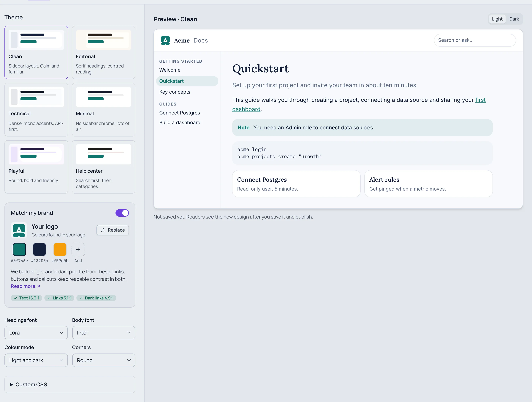The height and width of the screenshot is (402, 532).
Task: Switch preview to Light mode
Action: pyautogui.click(x=497, y=19)
